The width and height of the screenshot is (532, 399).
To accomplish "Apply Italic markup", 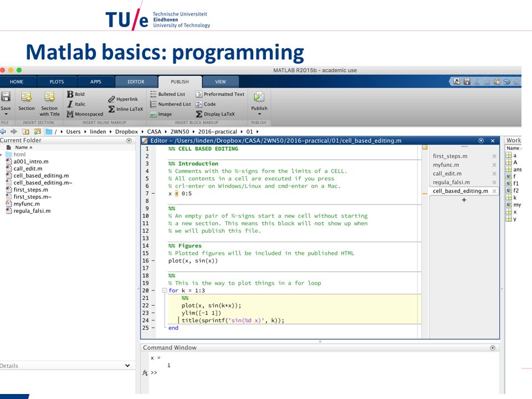I will coord(76,104).
